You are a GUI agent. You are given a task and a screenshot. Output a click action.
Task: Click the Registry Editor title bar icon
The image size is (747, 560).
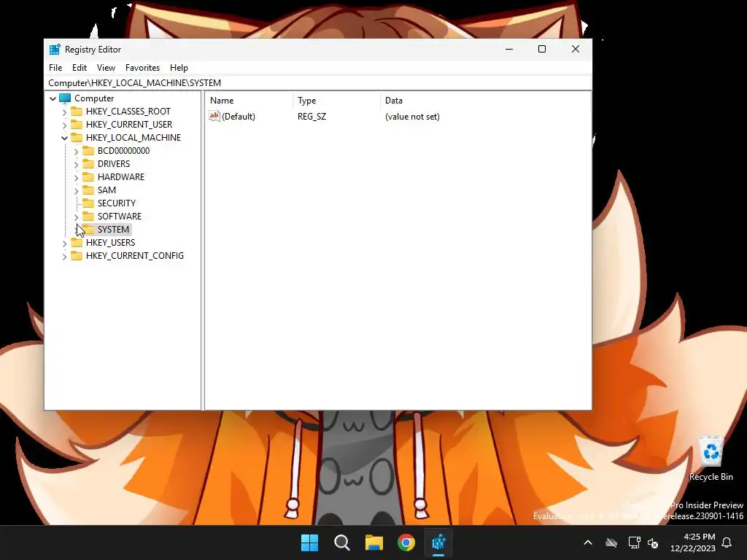pos(55,50)
